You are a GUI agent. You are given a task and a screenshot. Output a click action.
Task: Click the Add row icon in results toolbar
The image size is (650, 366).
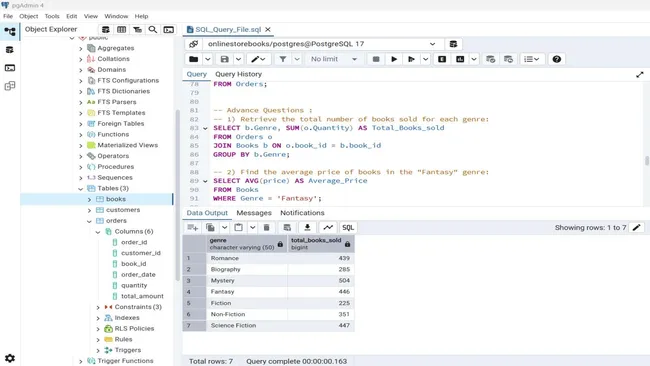coord(193,227)
